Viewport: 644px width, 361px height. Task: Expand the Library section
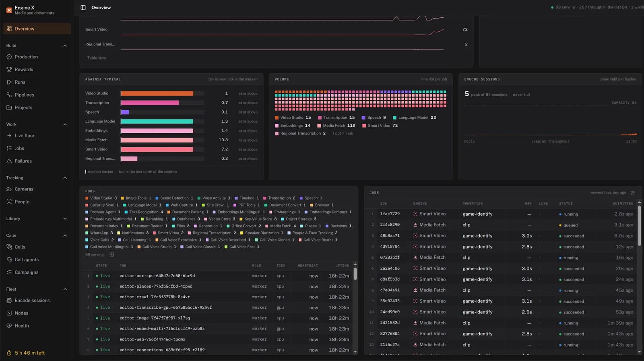[x=65, y=219]
